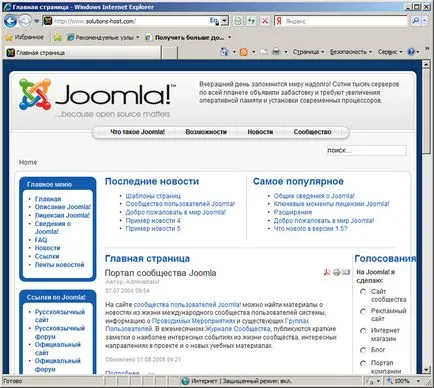Image resolution: width=434 pixels, height=388 pixels.
Task: Select the Сайт сообщества poll option
Action: click(x=363, y=292)
